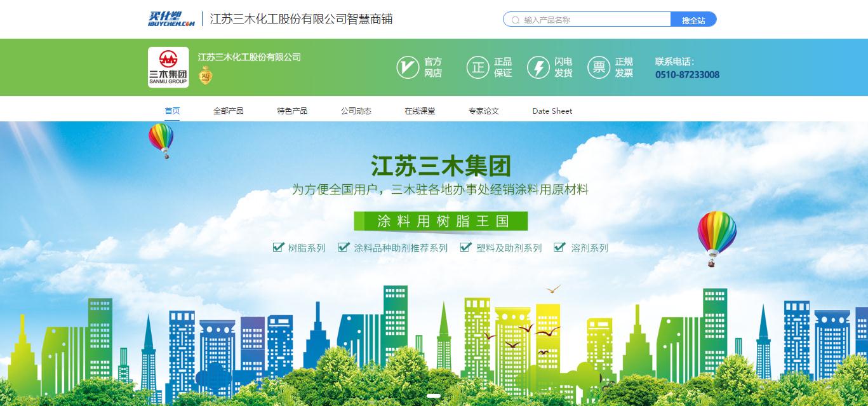Viewport: 868px width, 406px height.
Task: Click the 涂料品种助剂推荐系列 checkmark
Action: click(344, 247)
